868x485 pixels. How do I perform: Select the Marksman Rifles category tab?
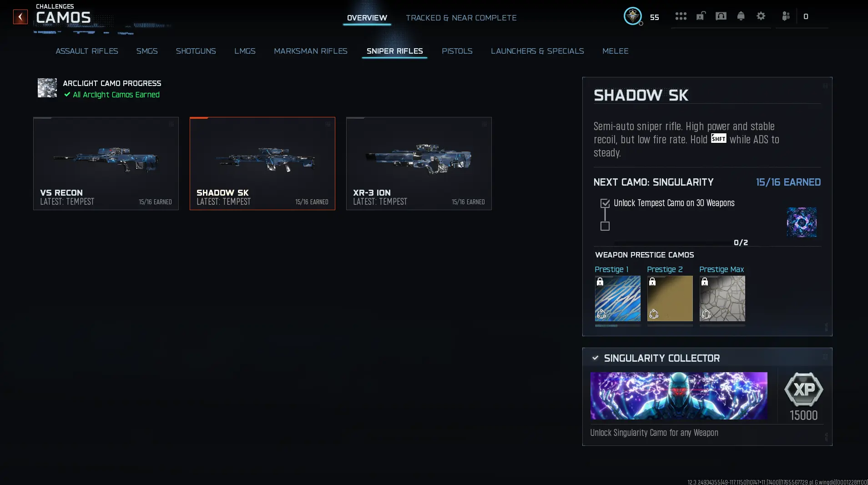(310, 51)
